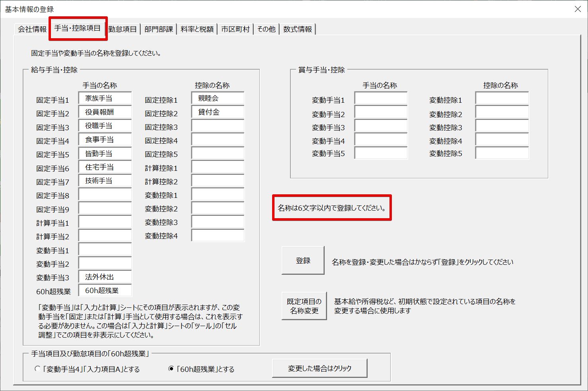Click the 変更した場合はクリック button
This screenshot has height=391, width=588.
[x=319, y=368]
